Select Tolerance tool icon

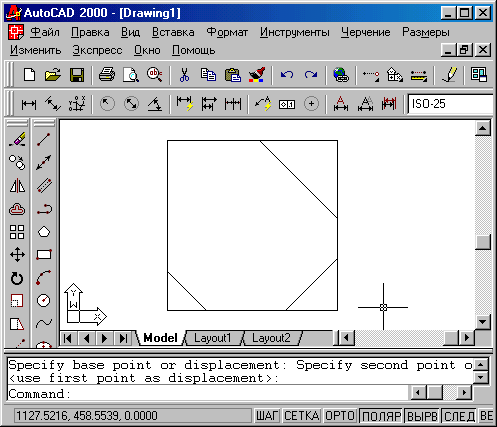point(287,104)
